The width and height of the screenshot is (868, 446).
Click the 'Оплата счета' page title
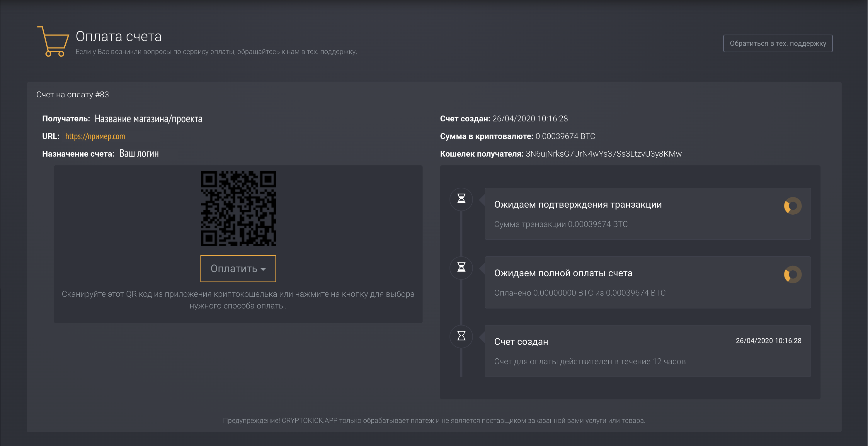click(x=119, y=36)
